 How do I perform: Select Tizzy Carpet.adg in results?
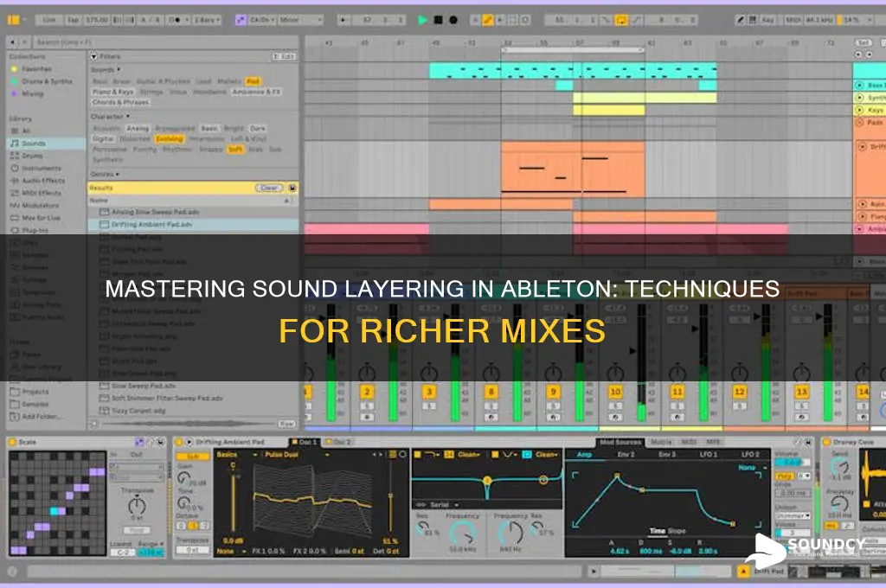point(193,411)
